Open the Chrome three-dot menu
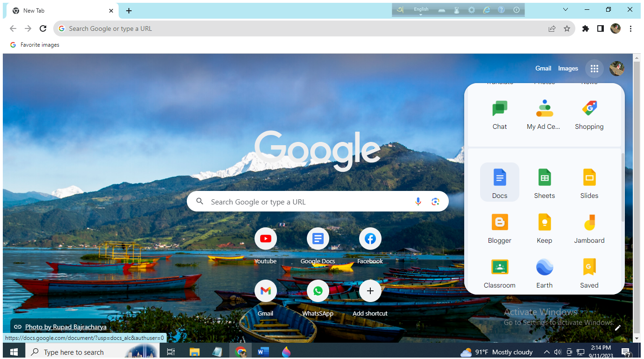Viewport: 644px width, 359px height. [630, 28]
